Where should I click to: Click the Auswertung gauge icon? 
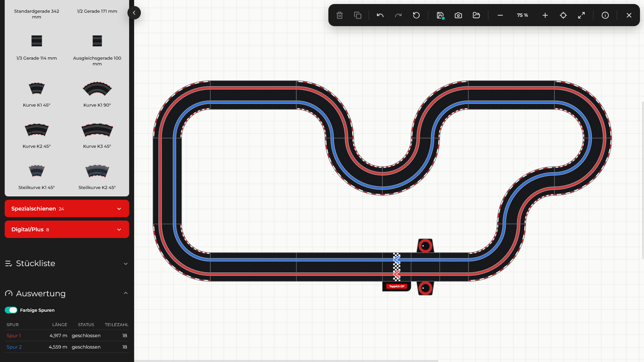tap(9, 294)
